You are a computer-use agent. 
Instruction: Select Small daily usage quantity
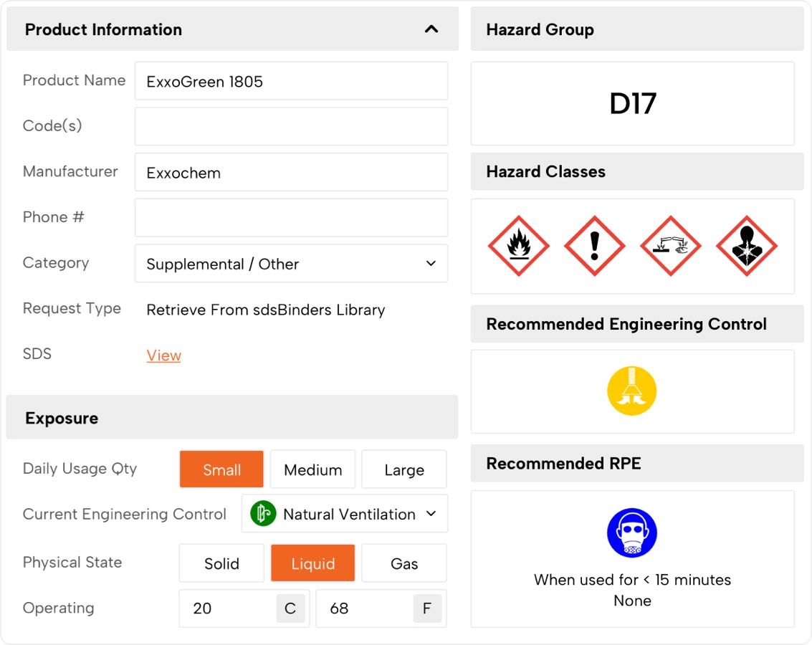tap(221, 469)
